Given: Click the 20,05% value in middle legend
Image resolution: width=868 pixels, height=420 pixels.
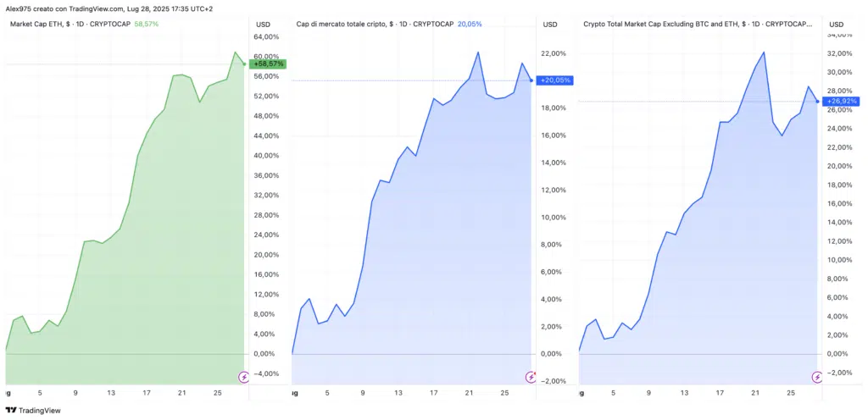Looking at the screenshot, I should [x=469, y=24].
